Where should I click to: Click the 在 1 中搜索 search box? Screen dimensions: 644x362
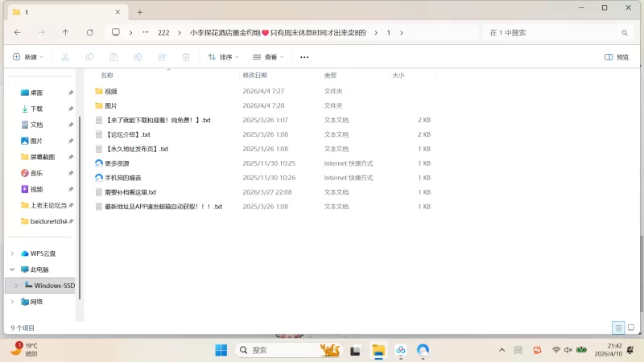click(x=551, y=33)
